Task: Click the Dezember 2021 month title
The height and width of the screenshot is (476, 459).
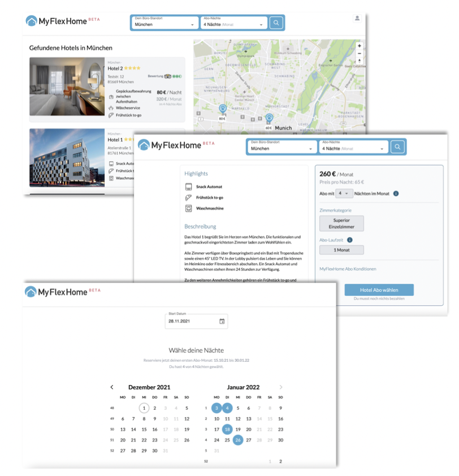Action: tap(149, 387)
